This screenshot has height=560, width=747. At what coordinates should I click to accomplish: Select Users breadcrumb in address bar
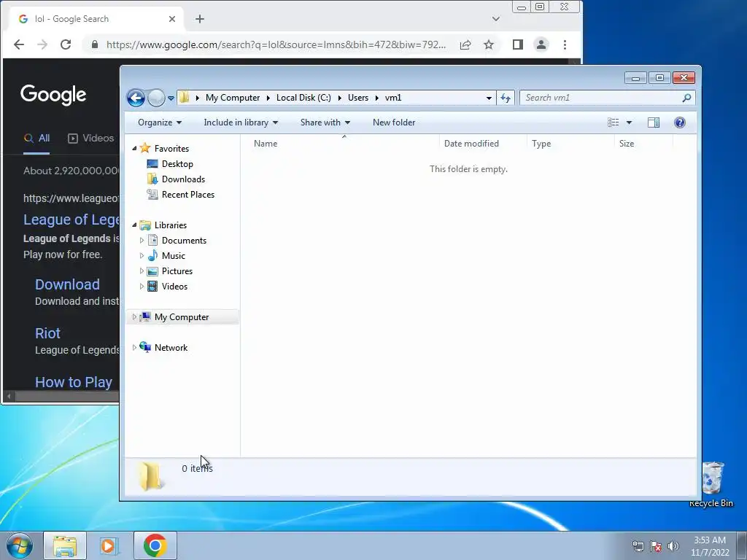pyautogui.click(x=357, y=98)
